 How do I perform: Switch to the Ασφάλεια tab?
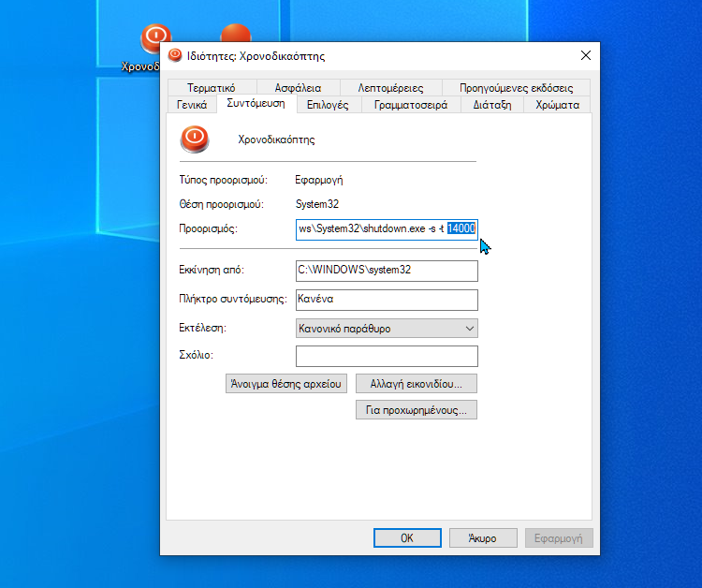298,88
